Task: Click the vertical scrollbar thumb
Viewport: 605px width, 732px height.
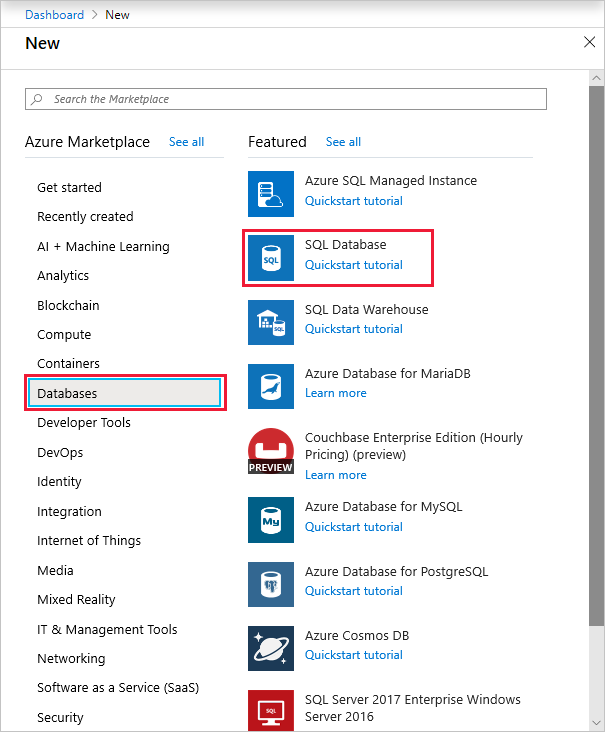Action: click(596, 356)
